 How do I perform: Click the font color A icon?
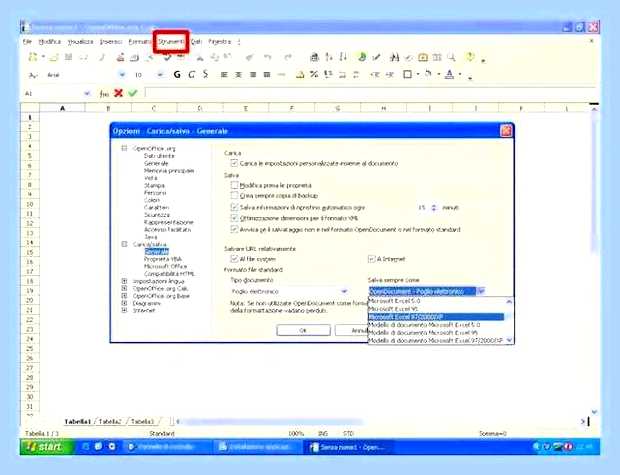450,74
